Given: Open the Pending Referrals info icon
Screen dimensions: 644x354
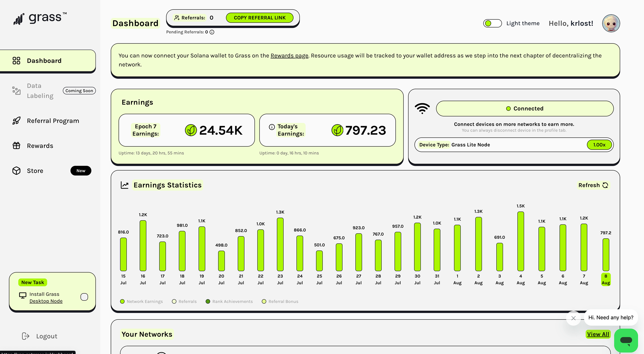Looking at the screenshot, I should pyautogui.click(x=212, y=32).
